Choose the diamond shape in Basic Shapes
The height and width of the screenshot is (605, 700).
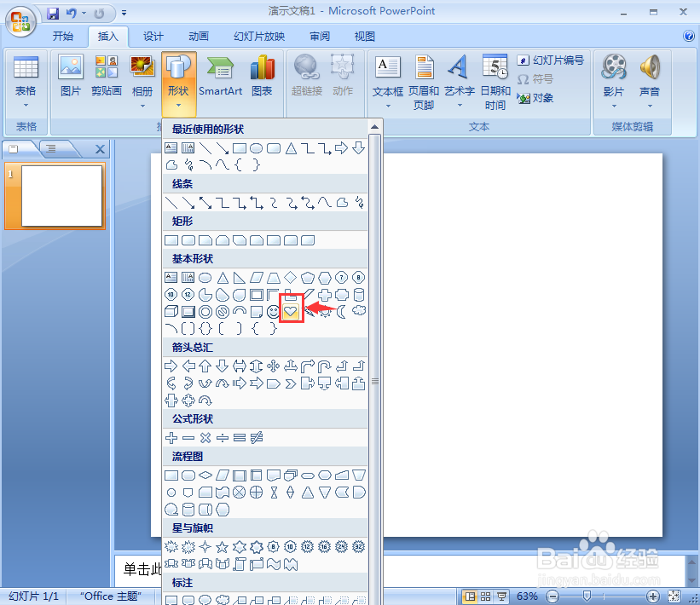291,278
